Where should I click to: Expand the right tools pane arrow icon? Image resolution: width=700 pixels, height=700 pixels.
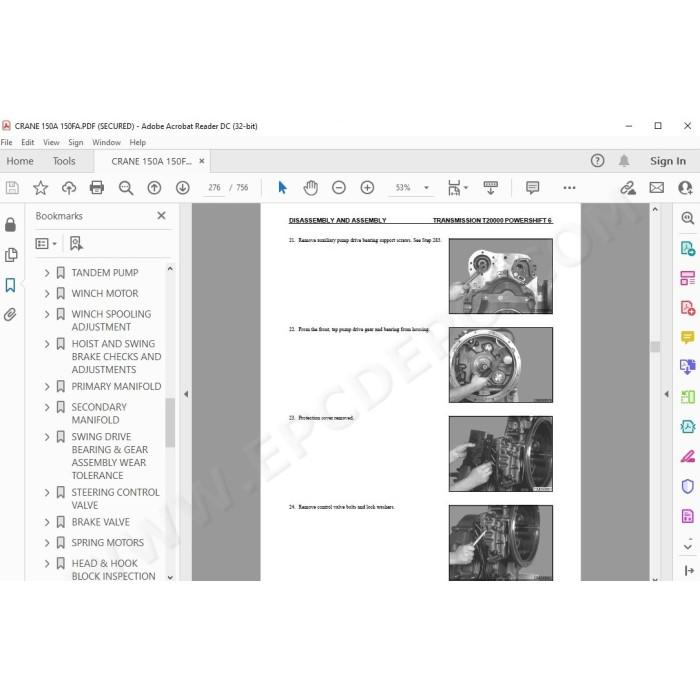689,570
